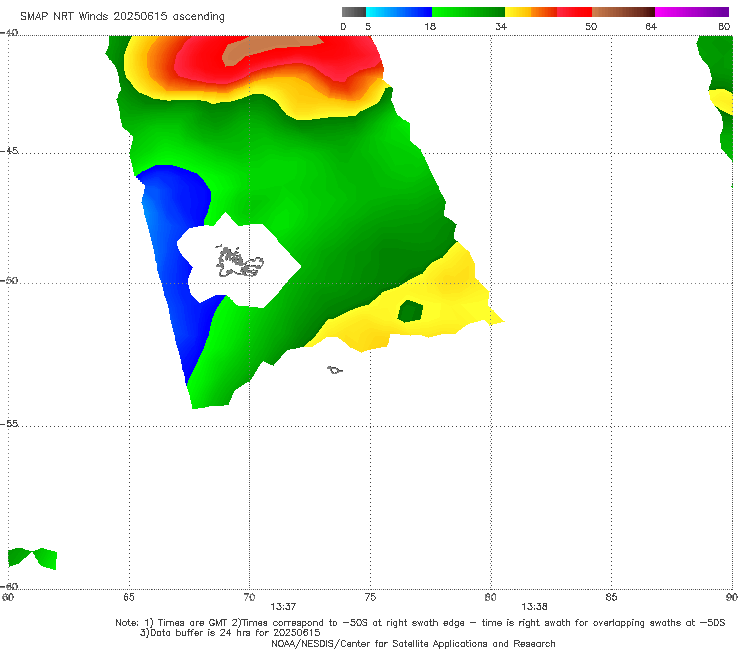Click the swath time label "13:38"
Image resolution: width=740 pixels, height=650 pixels.
tap(534, 607)
